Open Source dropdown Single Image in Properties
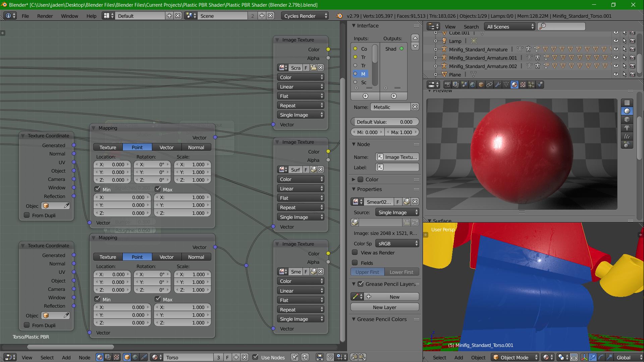The image size is (644, 362). pos(397,212)
